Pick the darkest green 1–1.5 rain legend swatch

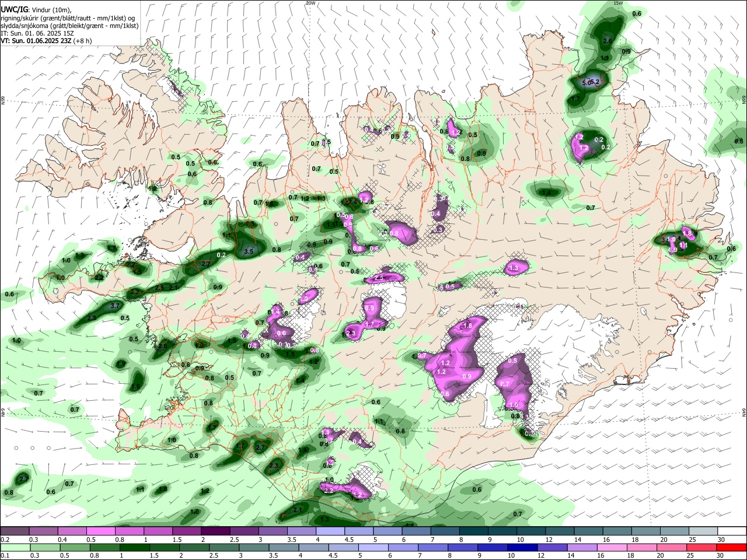point(134,548)
